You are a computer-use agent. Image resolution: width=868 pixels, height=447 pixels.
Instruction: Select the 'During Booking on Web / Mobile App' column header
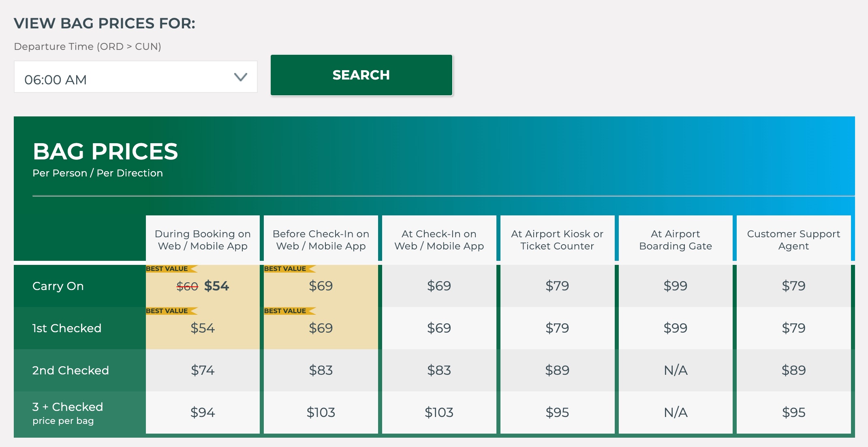(202, 239)
